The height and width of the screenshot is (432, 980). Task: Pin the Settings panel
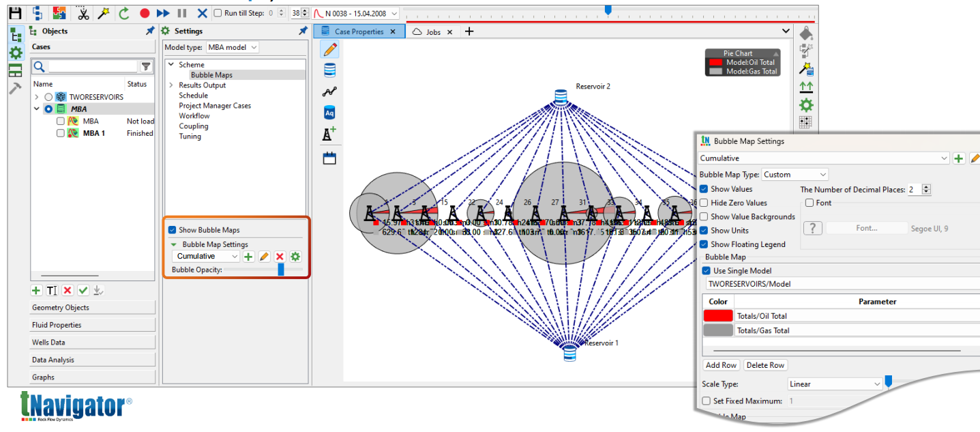tap(303, 31)
